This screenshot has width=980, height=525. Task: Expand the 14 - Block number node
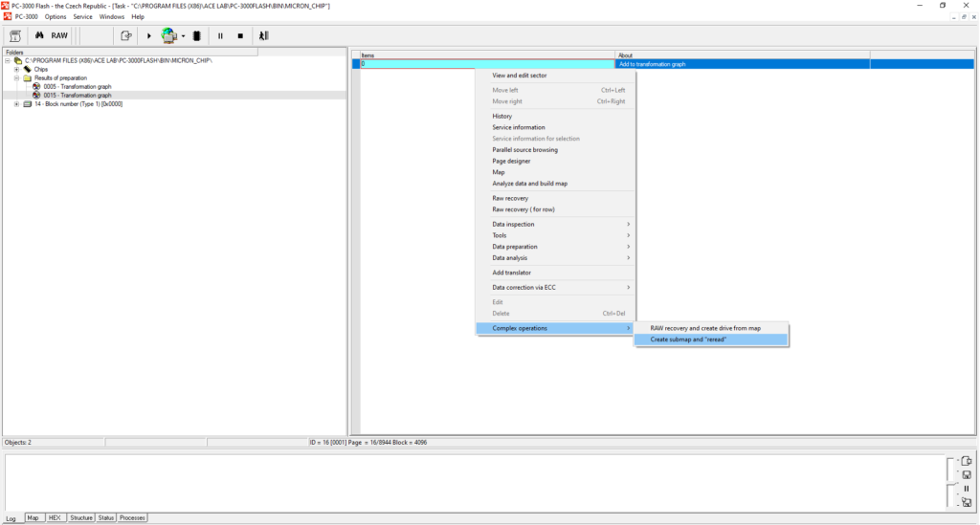click(16, 104)
